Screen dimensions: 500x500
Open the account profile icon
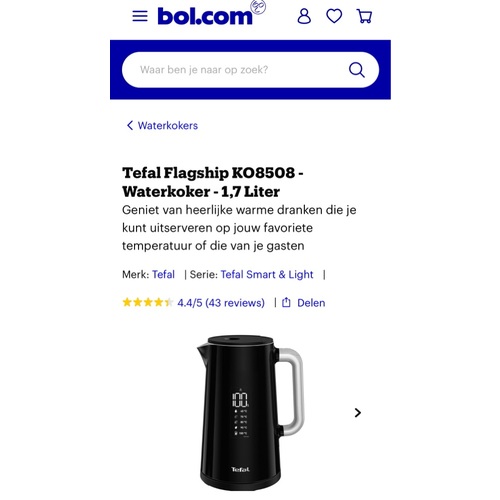tap(304, 16)
